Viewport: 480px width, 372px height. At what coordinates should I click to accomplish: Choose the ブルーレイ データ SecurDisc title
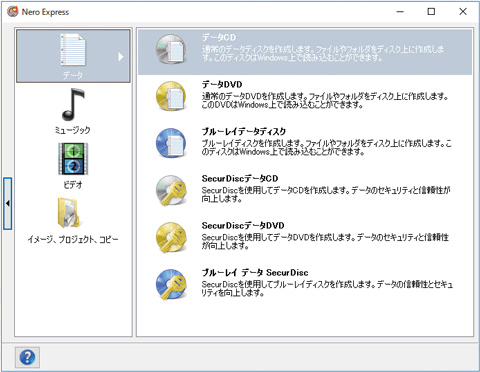(255, 272)
